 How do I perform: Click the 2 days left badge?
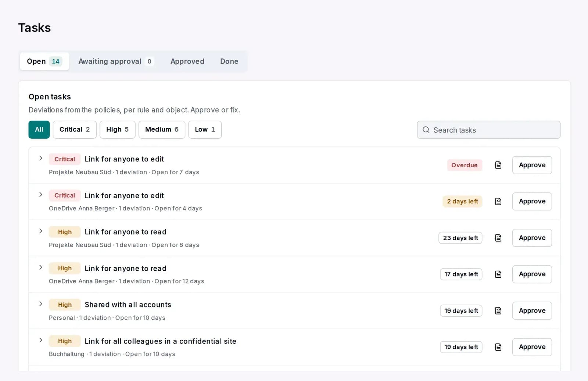(x=462, y=202)
